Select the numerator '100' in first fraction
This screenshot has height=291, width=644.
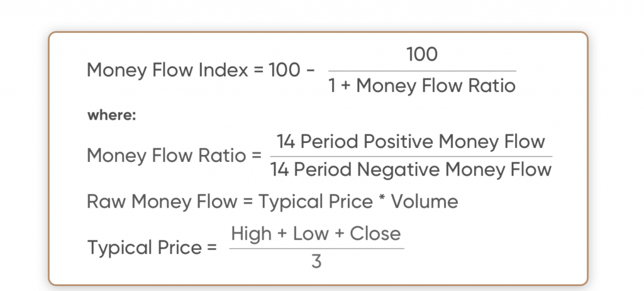coord(422,54)
